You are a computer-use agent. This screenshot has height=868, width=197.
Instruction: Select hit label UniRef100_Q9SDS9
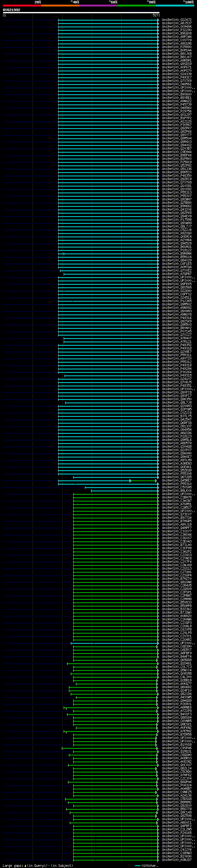coord(176,64)
